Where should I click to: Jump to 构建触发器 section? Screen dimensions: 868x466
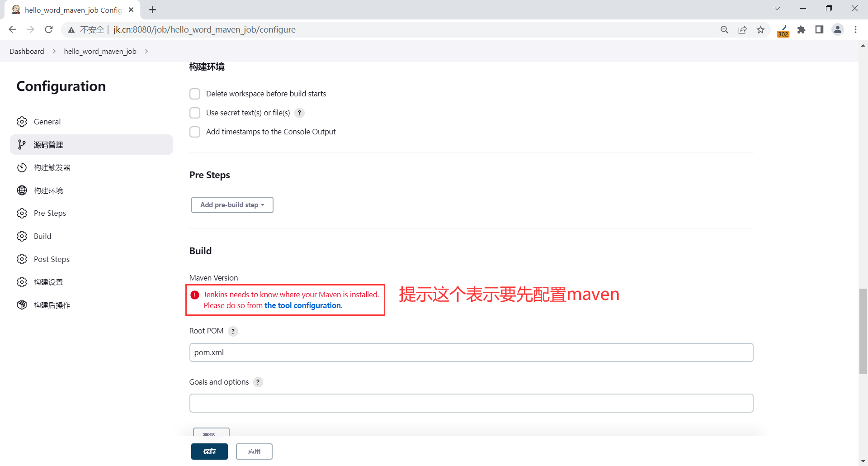click(91, 167)
